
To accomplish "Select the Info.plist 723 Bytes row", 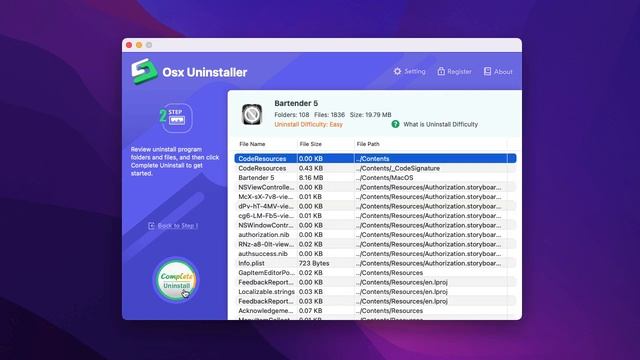I will pyautogui.click(x=375, y=263).
